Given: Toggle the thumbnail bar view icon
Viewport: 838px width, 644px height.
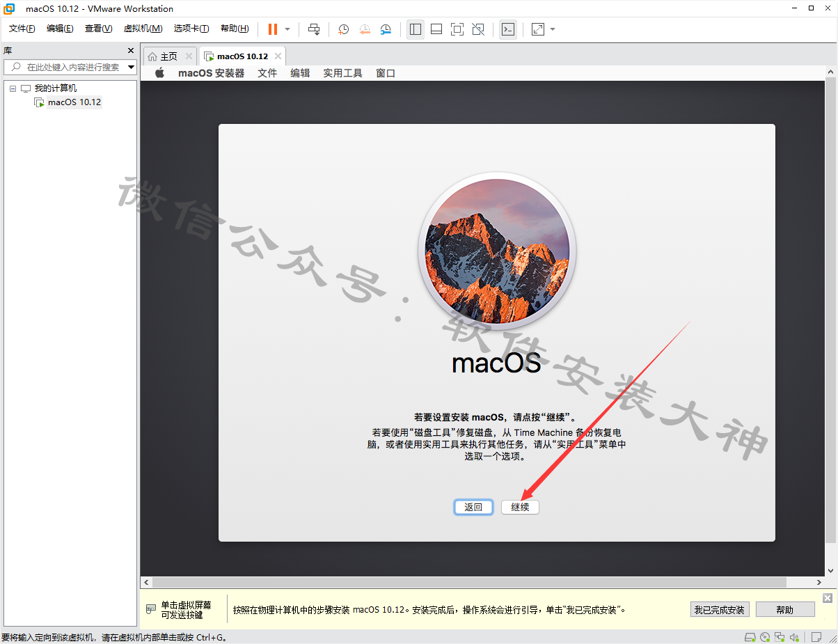Looking at the screenshot, I should 436,29.
